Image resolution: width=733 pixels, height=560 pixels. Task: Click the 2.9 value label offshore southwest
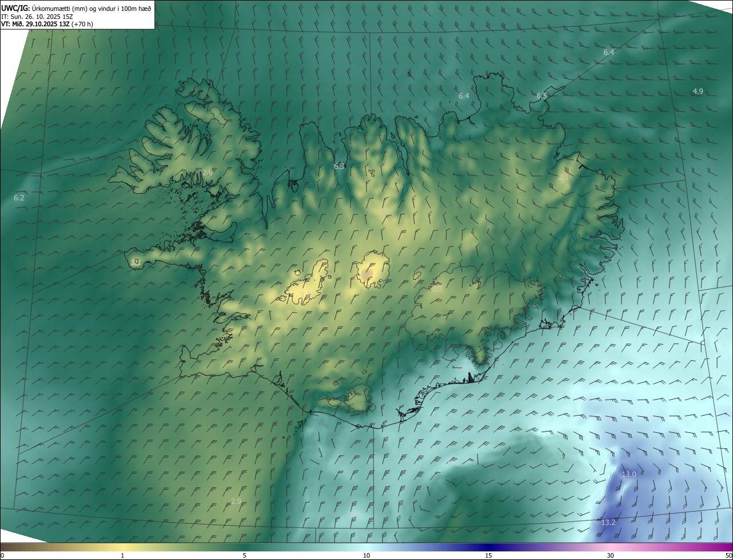[236, 502]
